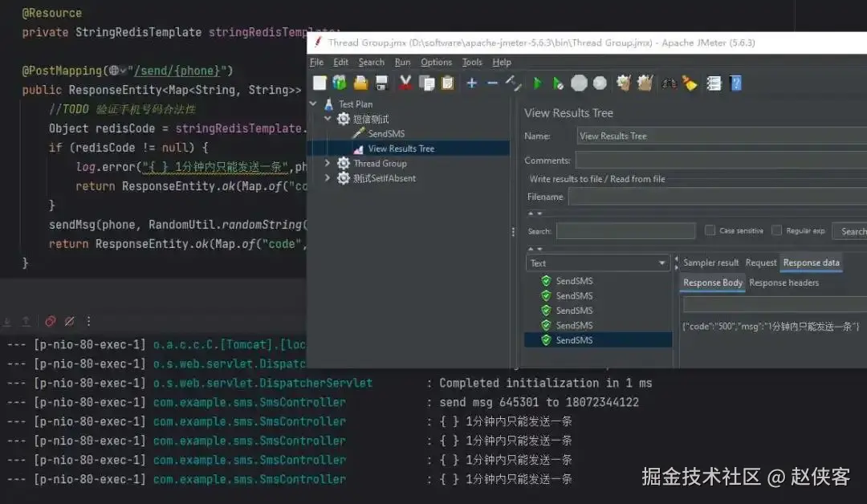Image resolution: width=867 pixels, height=504 pixels.
Task: Collapse the Test Plan tree node
Action: (x=313, y=104)
